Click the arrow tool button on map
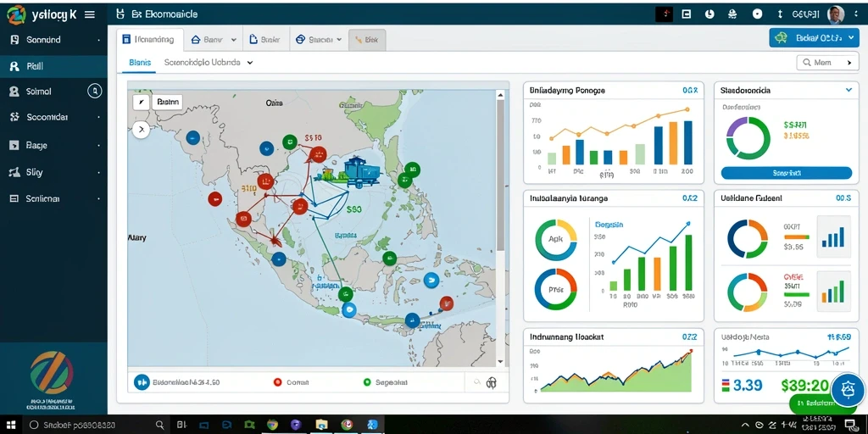The height and width of the screenshot is (434, 868). point(141,102)
